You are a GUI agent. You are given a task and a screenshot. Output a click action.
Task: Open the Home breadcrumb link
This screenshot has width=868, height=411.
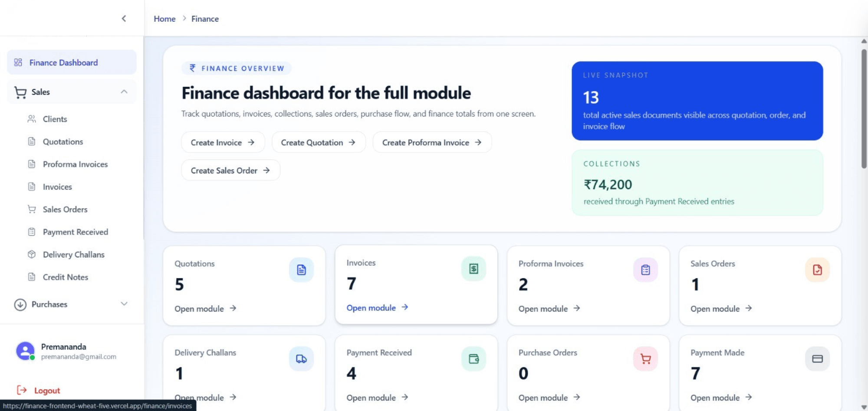click(164, 19)
